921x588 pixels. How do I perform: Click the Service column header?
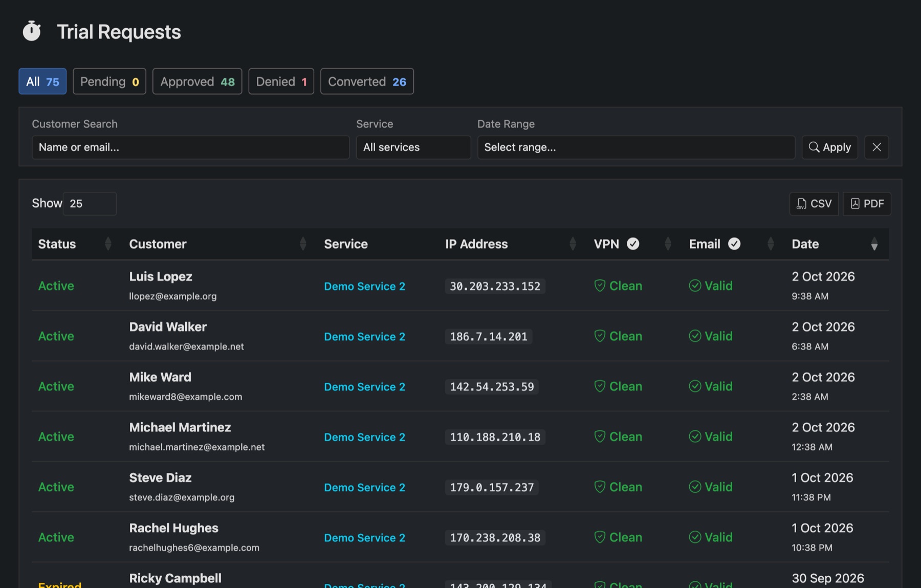click(346, 244)
